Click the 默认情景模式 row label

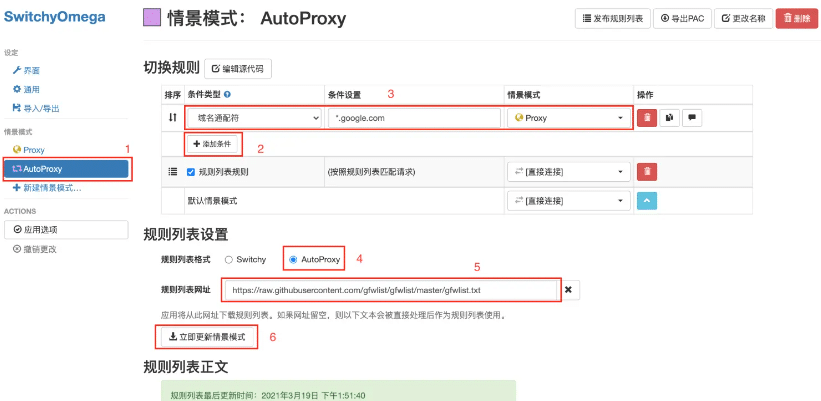(212, 200)
